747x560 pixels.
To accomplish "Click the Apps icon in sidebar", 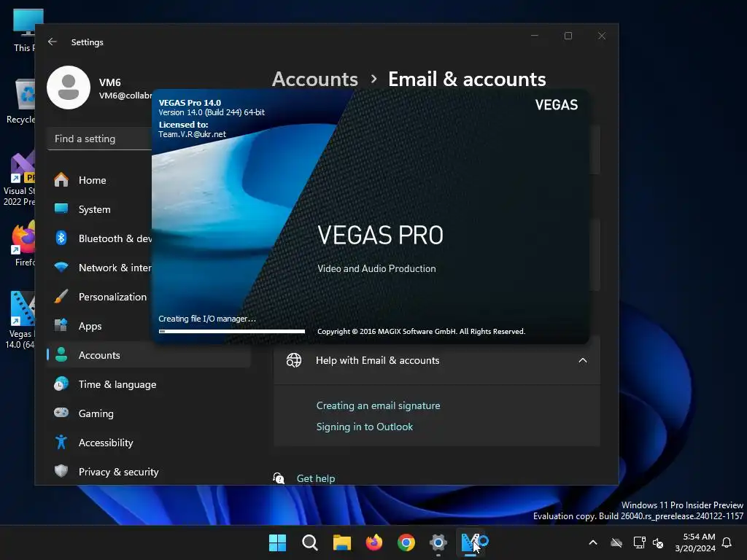I will pyautogui.click(x=61, y=325).
